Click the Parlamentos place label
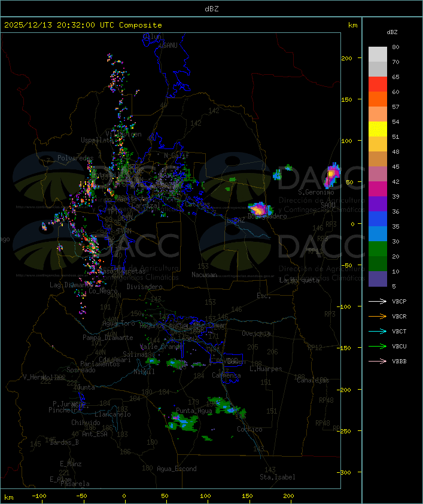Image resolution: width=423 pixels, height=504 pixels. pyautogui.click(x=100, y=364)
